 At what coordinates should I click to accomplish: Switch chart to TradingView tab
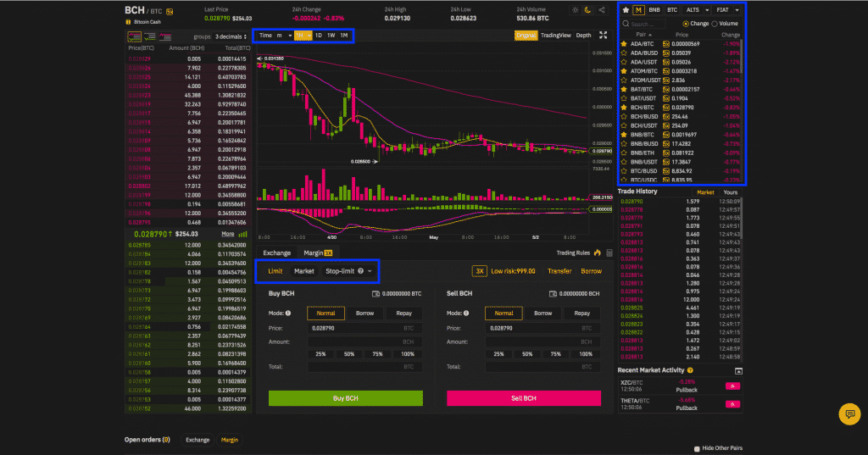pyautogui.click(x=556, y=36)
